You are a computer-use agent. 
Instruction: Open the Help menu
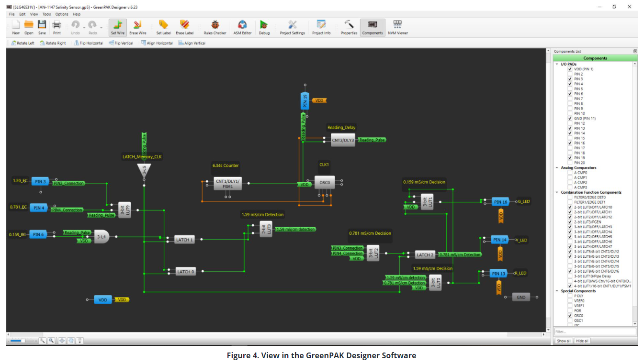pyautogui.click(x=77, y=14)
